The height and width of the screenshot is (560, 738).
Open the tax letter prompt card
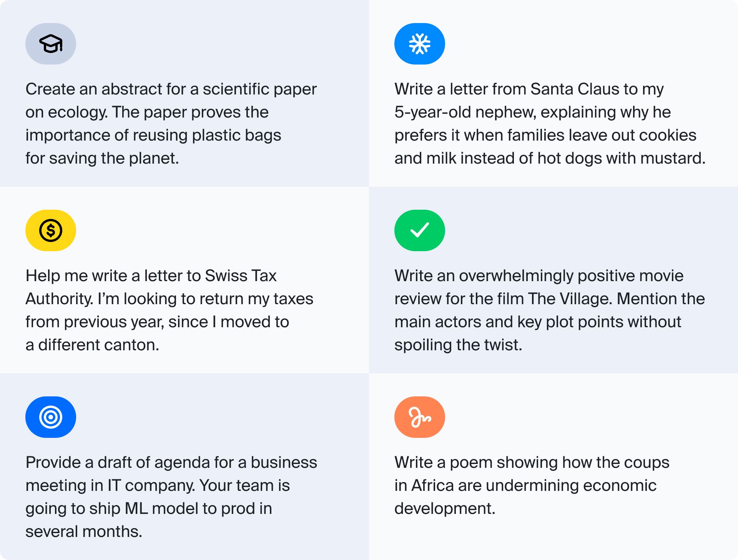pyautogui.click(x=184, y=280)
